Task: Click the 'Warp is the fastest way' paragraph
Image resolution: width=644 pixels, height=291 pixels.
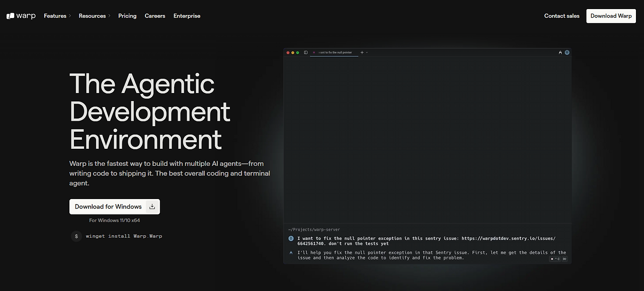Action: point(170,173)
